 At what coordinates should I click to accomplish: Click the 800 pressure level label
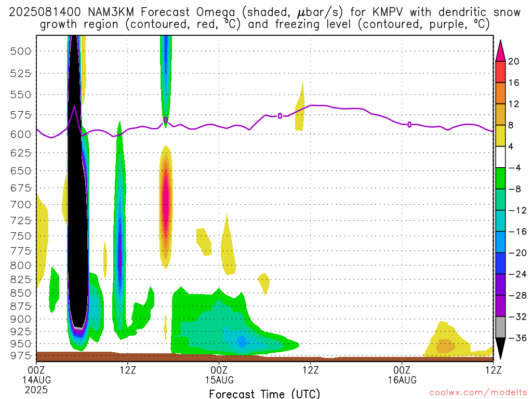[21, 265]
